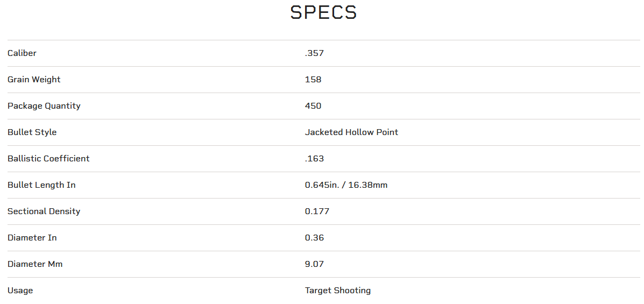The height and width of the screenshot is (304, 644).
Task: Click the Package Quantity label
Action: pyautogui.click(x=44, y=106)
